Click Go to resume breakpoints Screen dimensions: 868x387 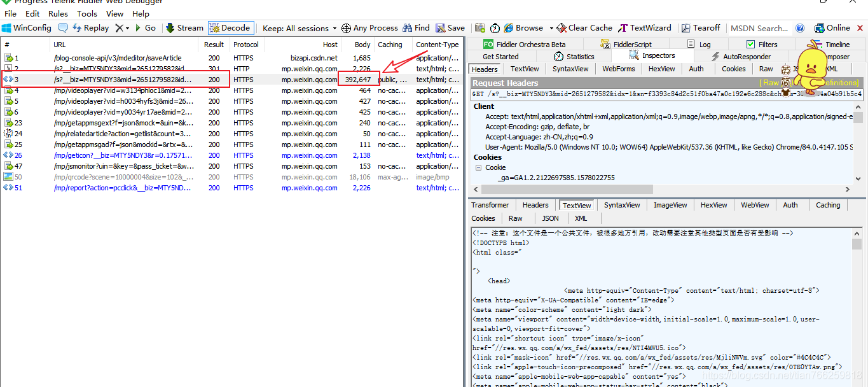click(x=146, y=28)
